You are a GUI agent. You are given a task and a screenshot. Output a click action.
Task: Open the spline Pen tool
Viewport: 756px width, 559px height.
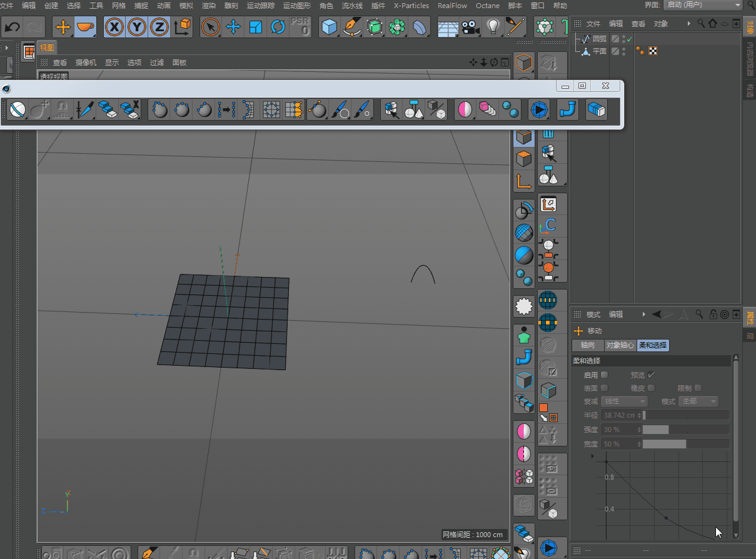click(352, 27)
